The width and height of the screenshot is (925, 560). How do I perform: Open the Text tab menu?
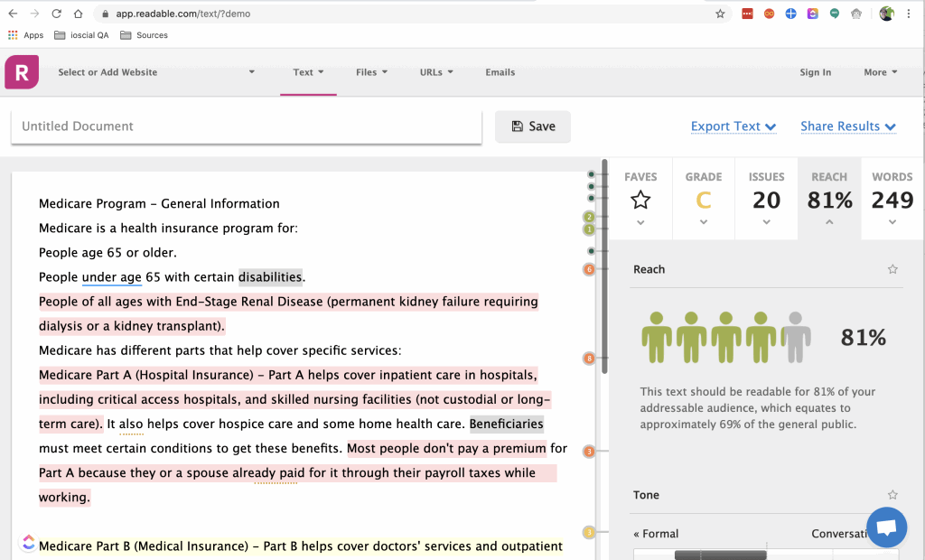[x=308, y=72]
